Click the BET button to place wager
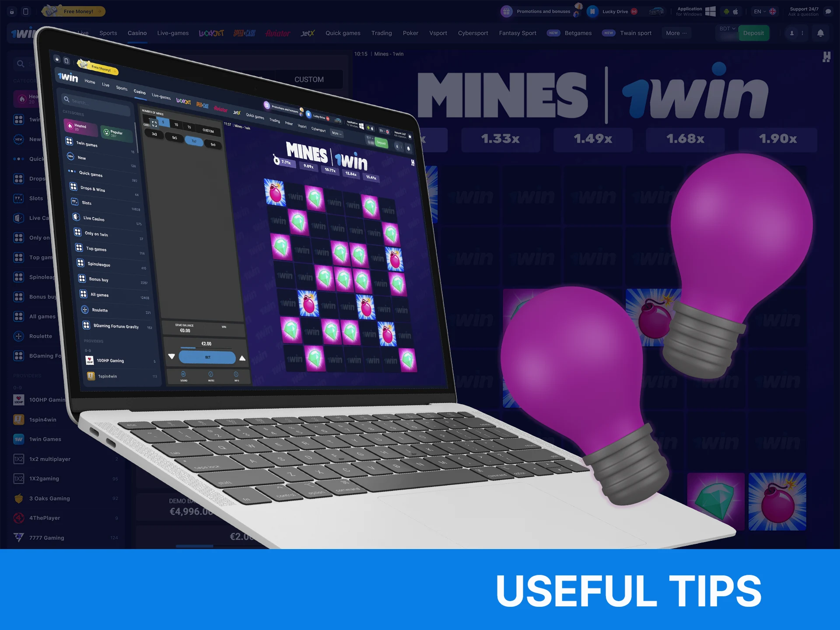The width and height of the screenshot is (840, 630). (x=208, y=357)
